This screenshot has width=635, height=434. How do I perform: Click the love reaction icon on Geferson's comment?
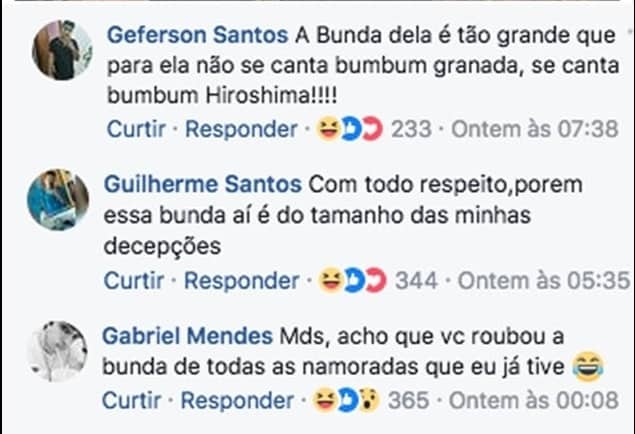click(373, 129)
